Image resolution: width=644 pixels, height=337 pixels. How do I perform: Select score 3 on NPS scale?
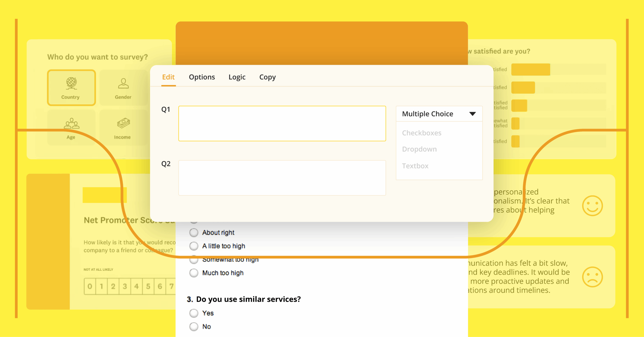point(125,286)
